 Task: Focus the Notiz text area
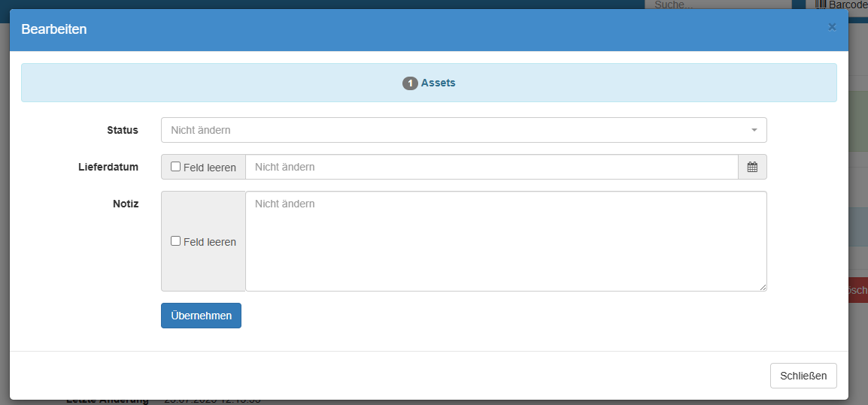click(505, 240)
